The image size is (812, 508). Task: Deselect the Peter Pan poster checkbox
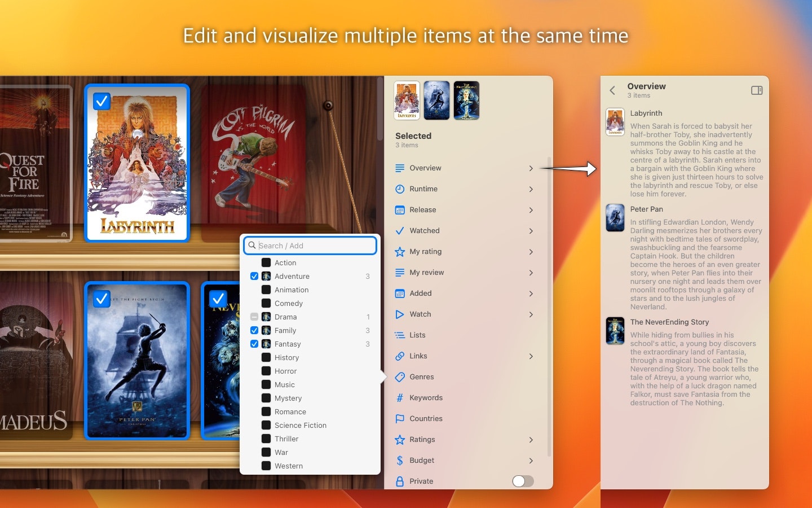(102, 299)
